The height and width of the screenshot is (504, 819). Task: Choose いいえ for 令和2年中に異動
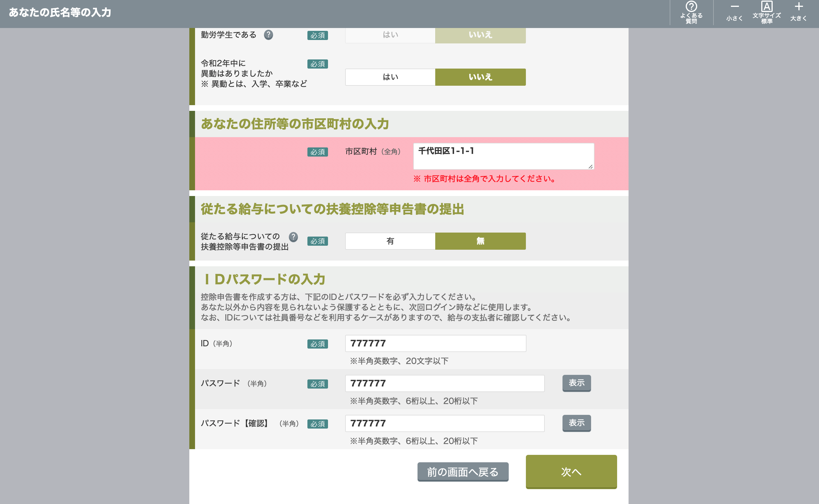[480, 77]
